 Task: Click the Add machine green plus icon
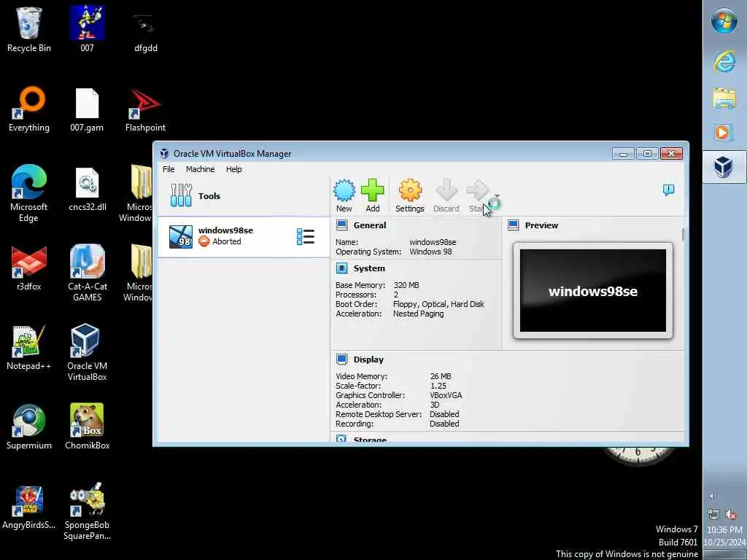coord(373,191)
